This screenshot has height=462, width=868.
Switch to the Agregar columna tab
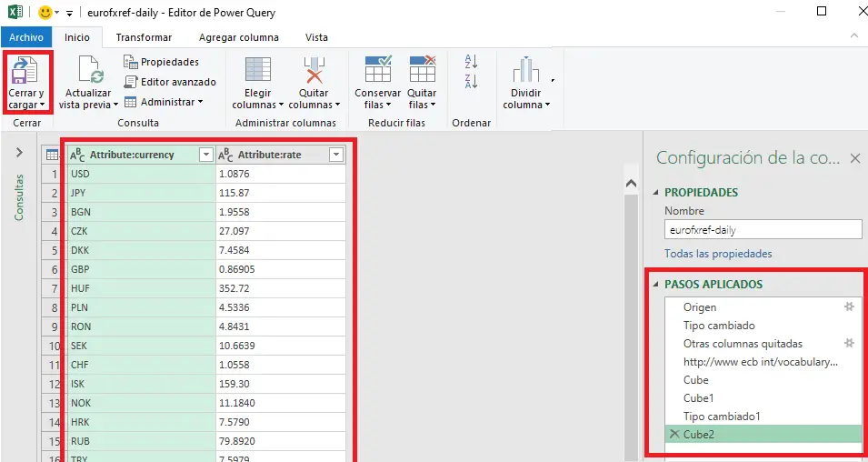(x=239, y=37)
